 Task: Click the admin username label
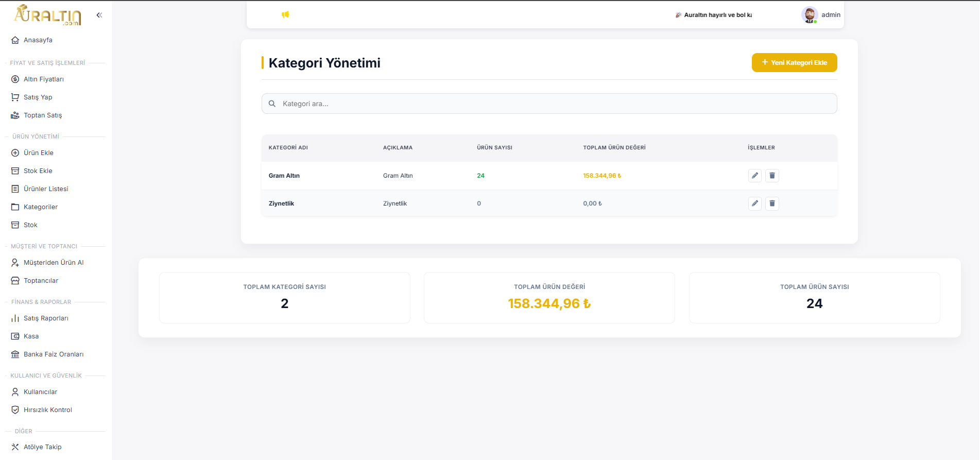click(x=831, y=15)
